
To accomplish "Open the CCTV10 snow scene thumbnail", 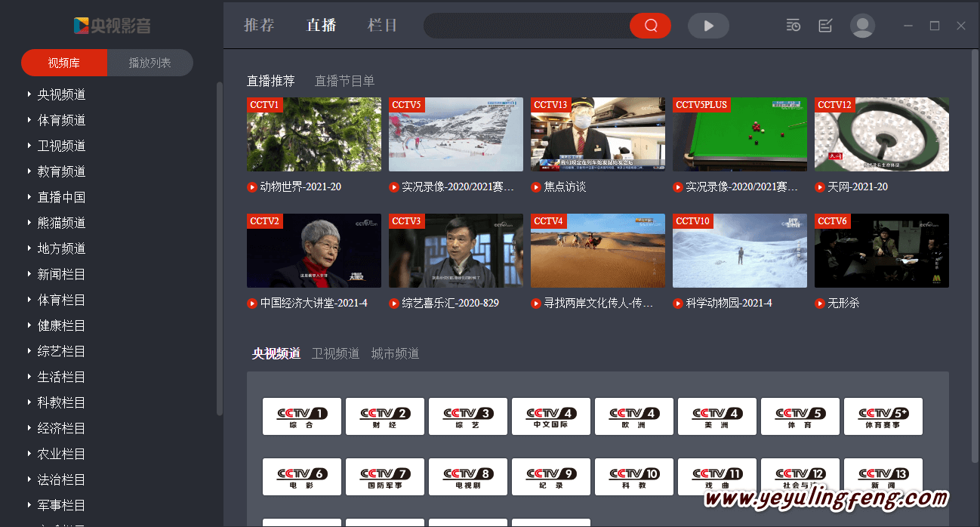I will click(x=740, y=251).
